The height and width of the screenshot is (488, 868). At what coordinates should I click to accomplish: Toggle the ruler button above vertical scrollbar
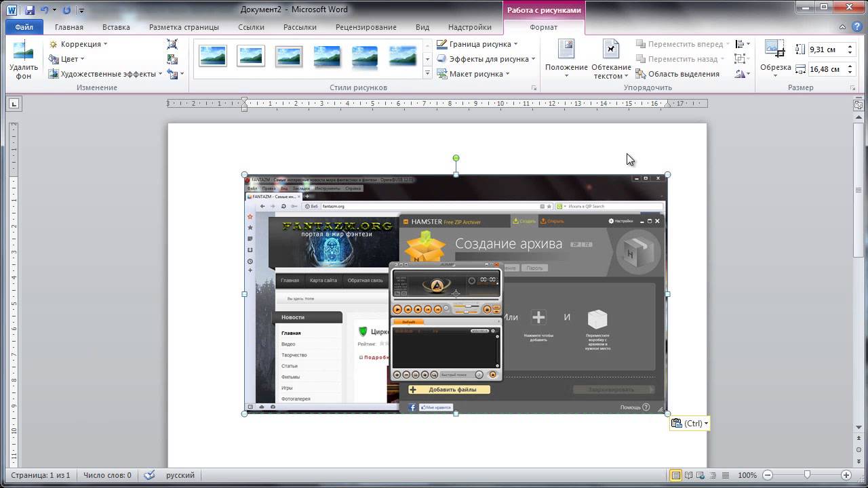point(859,104)
